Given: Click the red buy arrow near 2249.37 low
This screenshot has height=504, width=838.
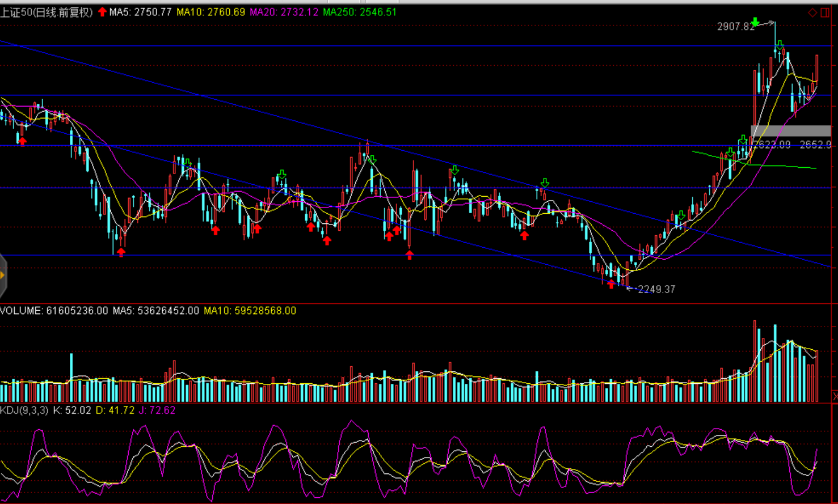Looking at the screenshot, I should pos(610,284).
